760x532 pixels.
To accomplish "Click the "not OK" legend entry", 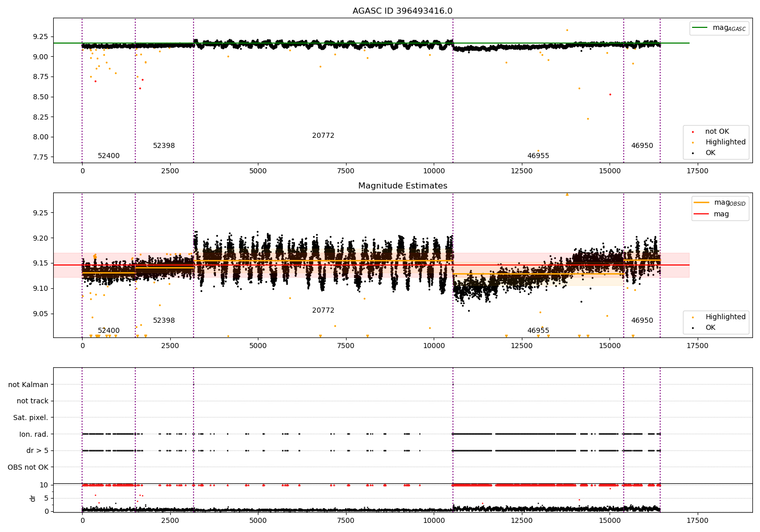I will [717, 132].
